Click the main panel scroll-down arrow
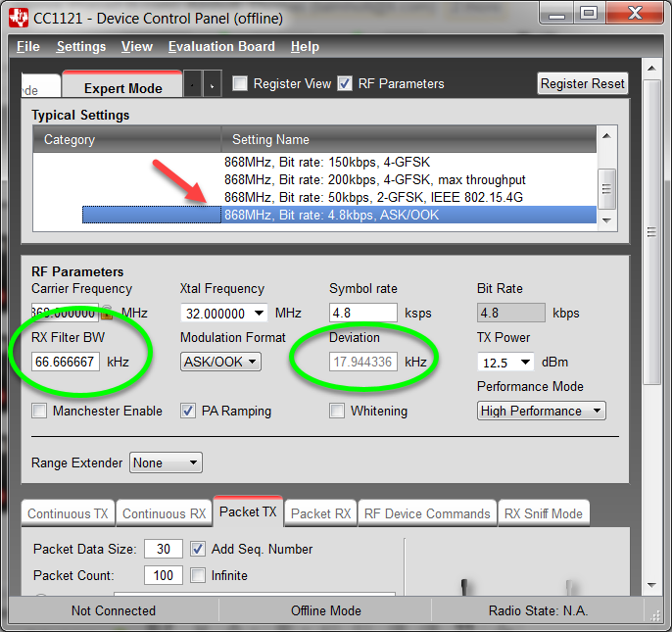The image size is (672, 632). coord(651,585)
